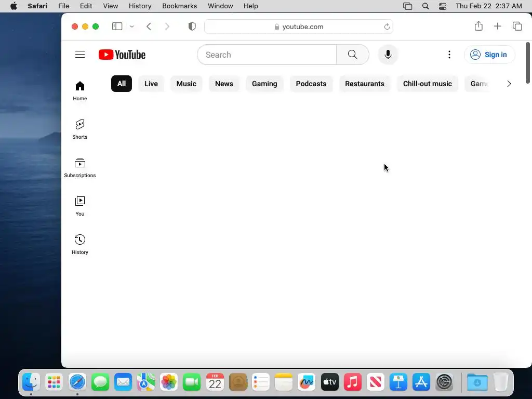Open YouTube settings three-dot menu
The image size is (532, 399).
click(449, 55)
